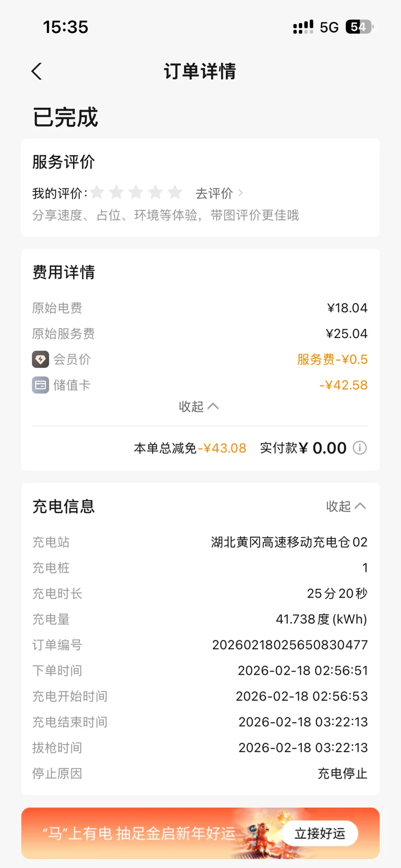The width and height of the screenshot is (401, 868).
Task: Tap the charging station name
Action: pyautogui.click(x=289, y=542)
